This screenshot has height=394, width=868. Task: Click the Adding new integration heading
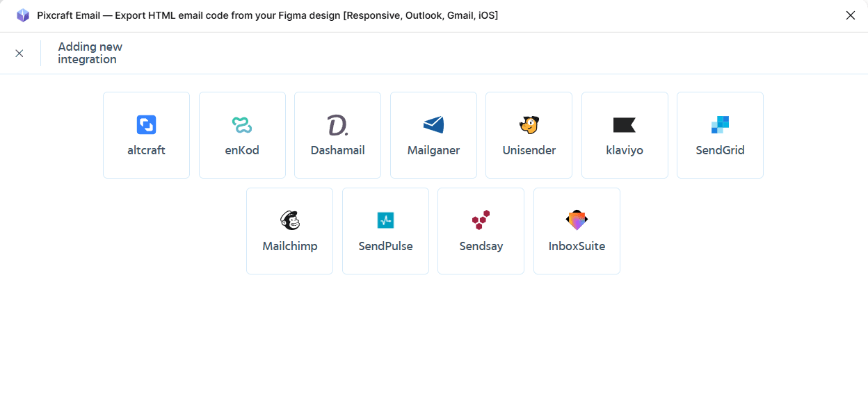click(90, 53)
